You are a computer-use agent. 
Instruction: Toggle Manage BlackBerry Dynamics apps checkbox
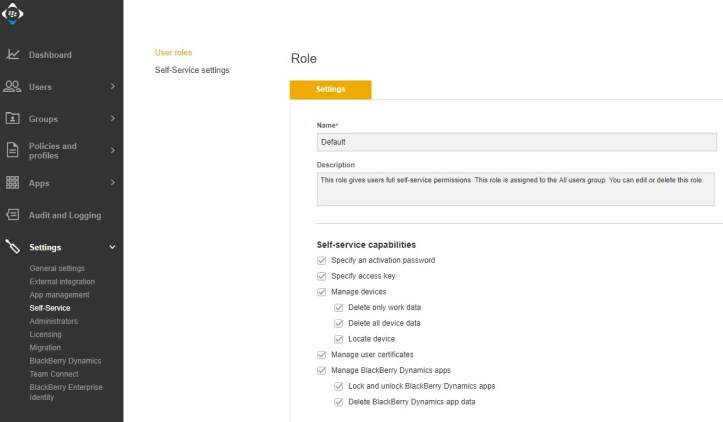click(321, 370)
